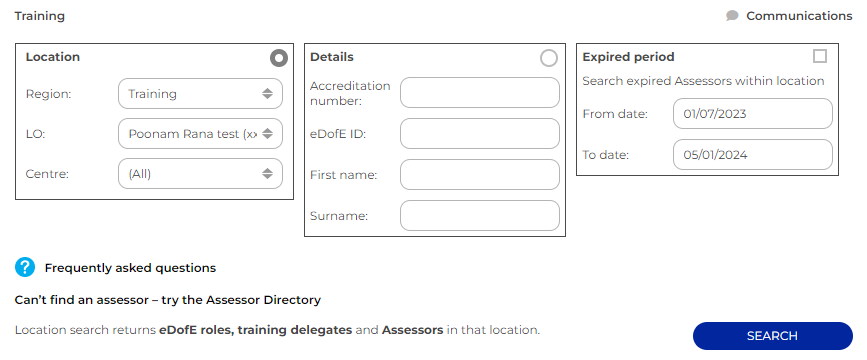Screen dimensions: 867x360
Task: Focus the Surname text field
Action: tap(480, 216)
